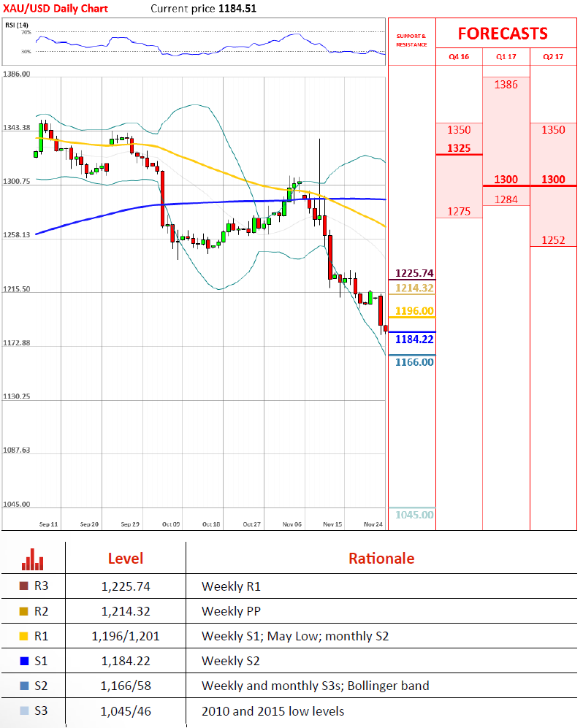Click the Rationale column header in table

(381, 559)
